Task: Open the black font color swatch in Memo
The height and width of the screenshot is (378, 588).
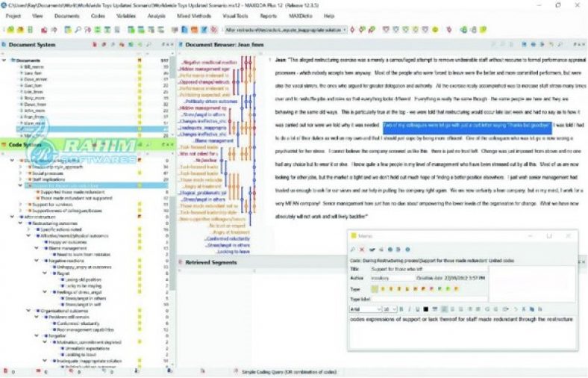Action: [425, 309]
